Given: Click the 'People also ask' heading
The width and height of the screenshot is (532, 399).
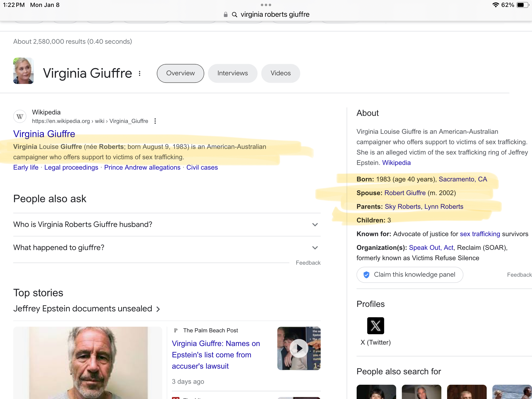Looking at the screenshot, I should pyautogui.click(x=50, y=199).
